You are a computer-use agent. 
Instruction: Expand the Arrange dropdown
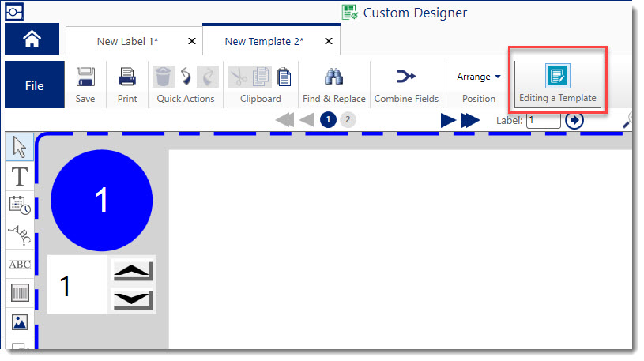479,77
